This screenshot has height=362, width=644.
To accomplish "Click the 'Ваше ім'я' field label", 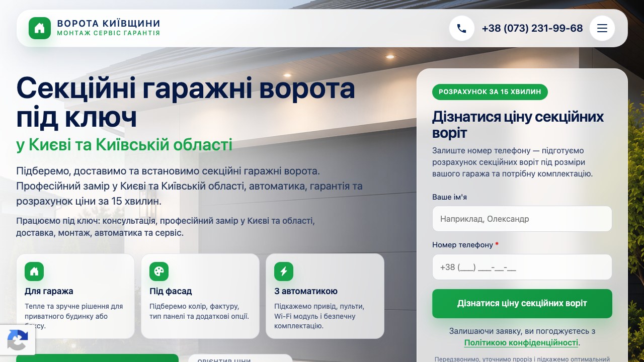I will tap(450, 197).
